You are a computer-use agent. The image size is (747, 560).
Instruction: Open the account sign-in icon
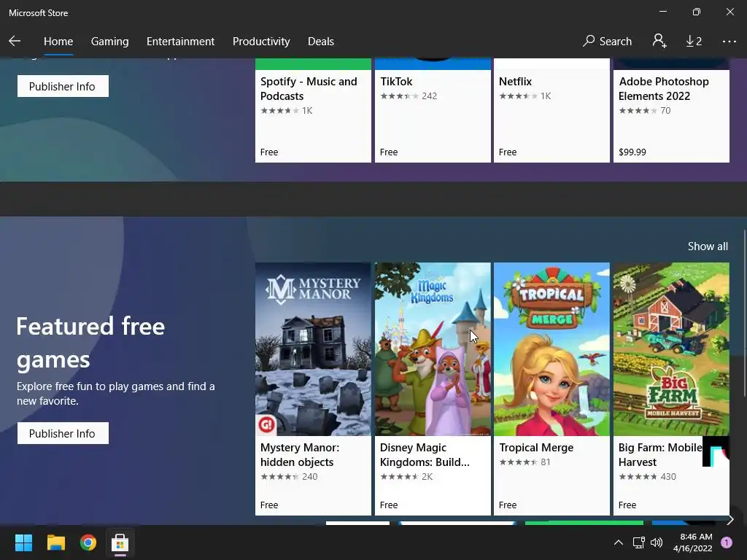tap(659, 42)
